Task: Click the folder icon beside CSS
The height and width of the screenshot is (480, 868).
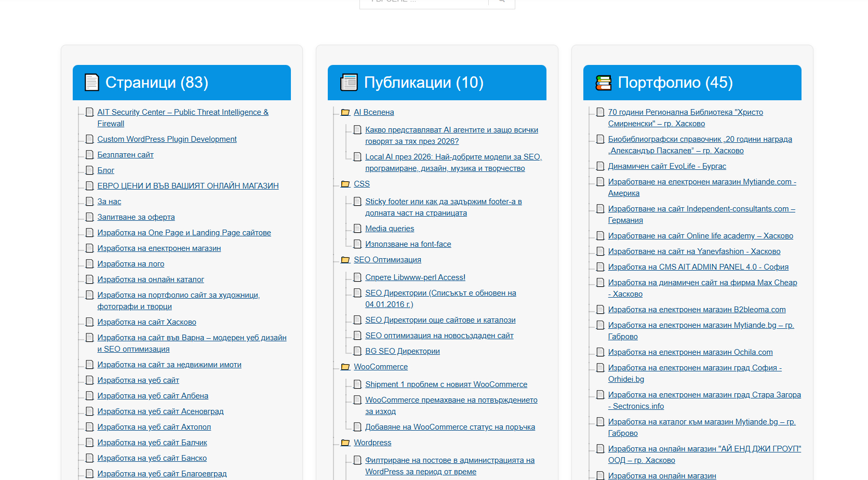Action: point(345,184)
